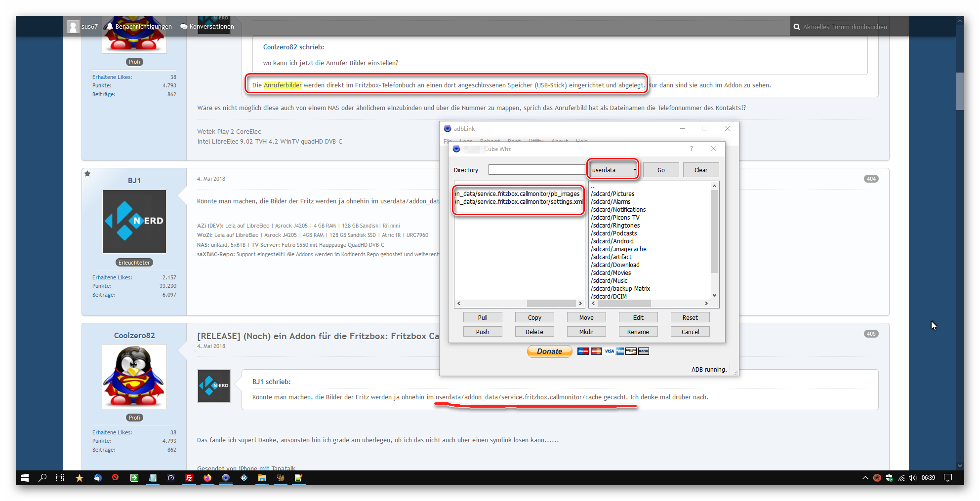Viewport: 980px width, 501px height.
Task: Click the Konversationen chat bubble icon
Action: [184, 26]
